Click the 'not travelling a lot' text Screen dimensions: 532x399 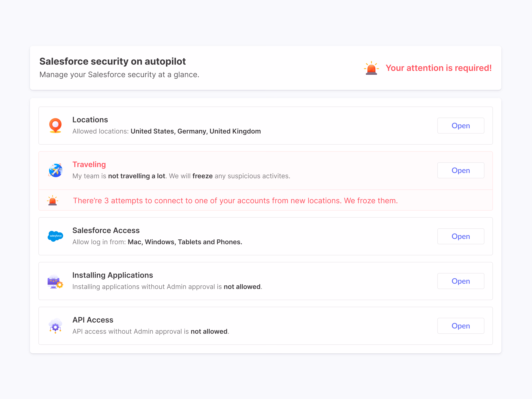[137, 176]
